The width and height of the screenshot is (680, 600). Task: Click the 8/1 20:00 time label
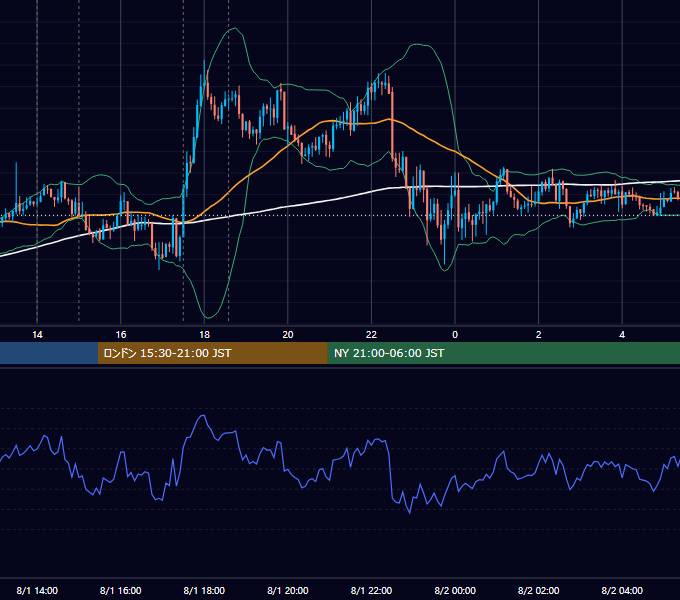tap(288, 590)
